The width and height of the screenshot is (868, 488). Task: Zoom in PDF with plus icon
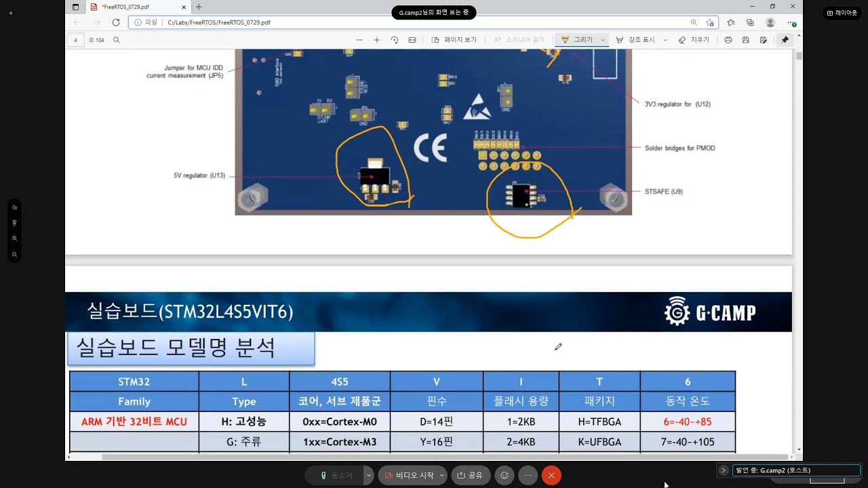(377, 40)
